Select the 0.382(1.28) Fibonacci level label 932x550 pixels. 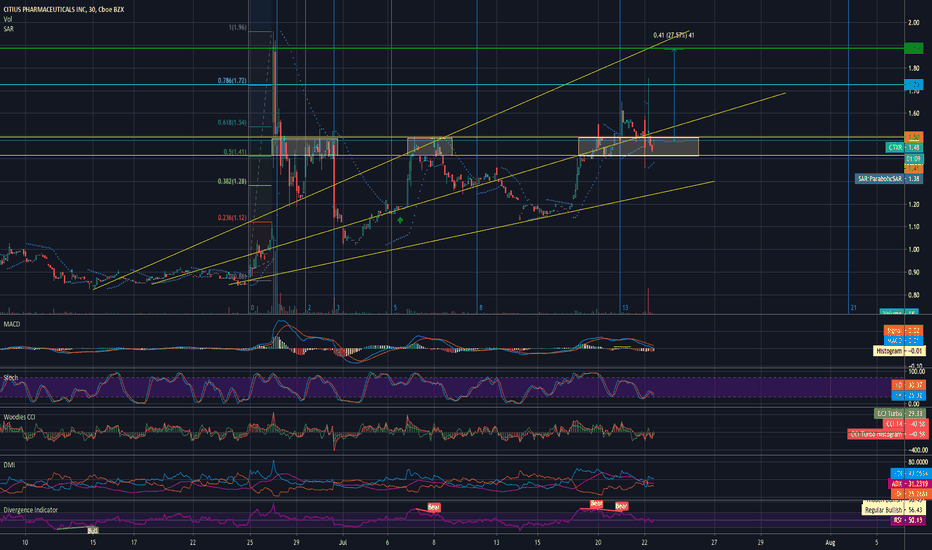[232, 181]
